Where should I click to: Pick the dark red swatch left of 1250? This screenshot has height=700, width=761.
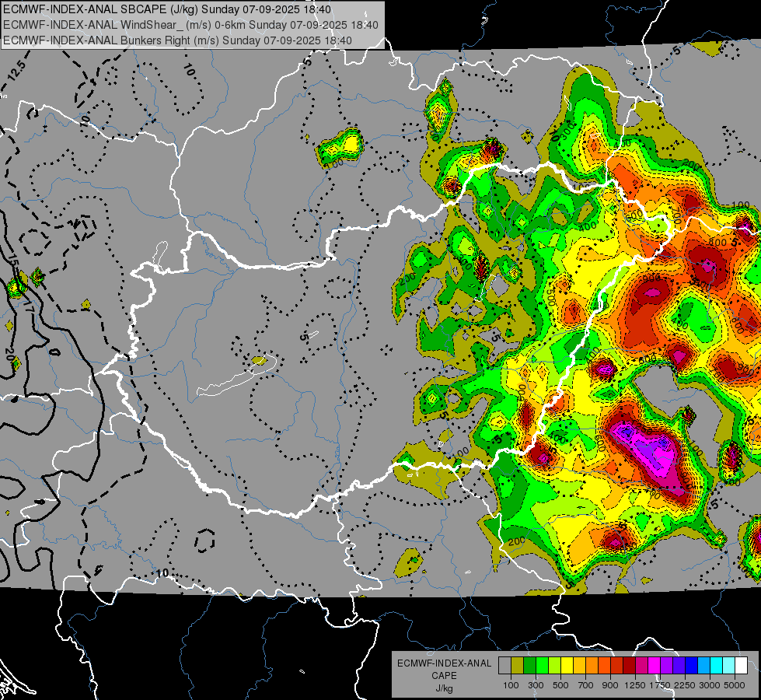pos(629,665)
